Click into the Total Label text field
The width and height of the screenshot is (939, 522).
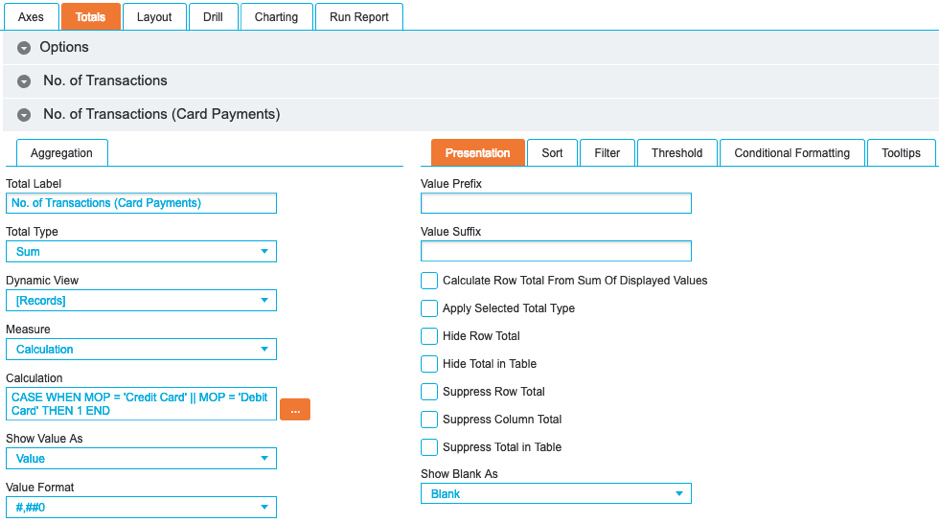(141, 203)
